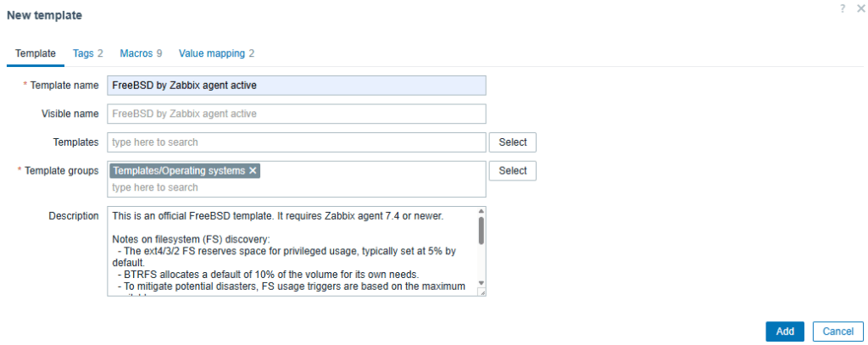Switch to Value mapping tab
Viewport: 868px width, 345px height.
216,53
